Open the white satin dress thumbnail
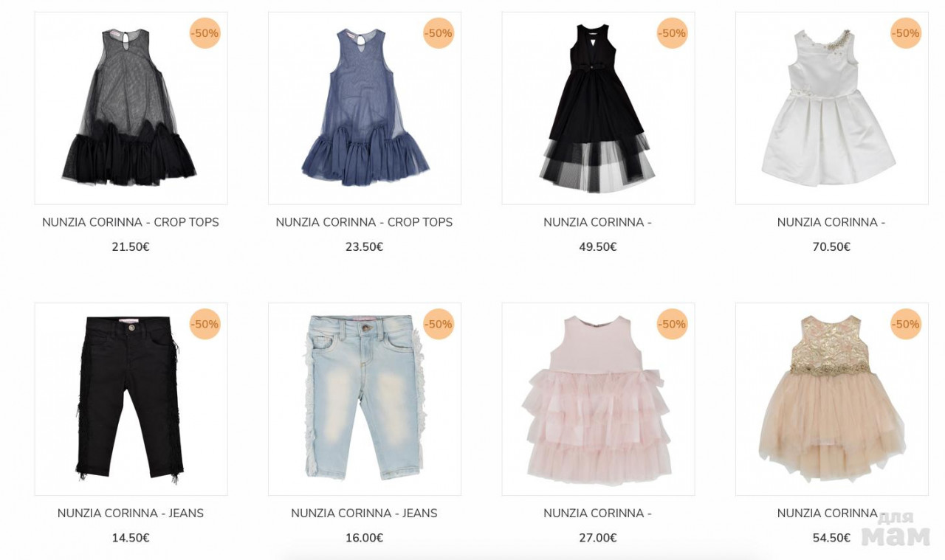Viewport: 945px width, 560px height. click(x=832, y=108)
